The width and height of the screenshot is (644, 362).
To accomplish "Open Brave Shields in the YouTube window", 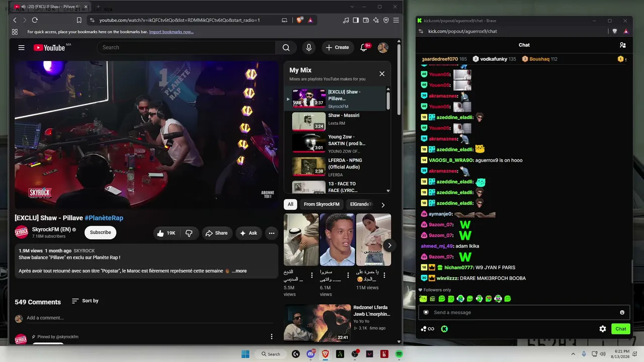I will click(300, 20).
